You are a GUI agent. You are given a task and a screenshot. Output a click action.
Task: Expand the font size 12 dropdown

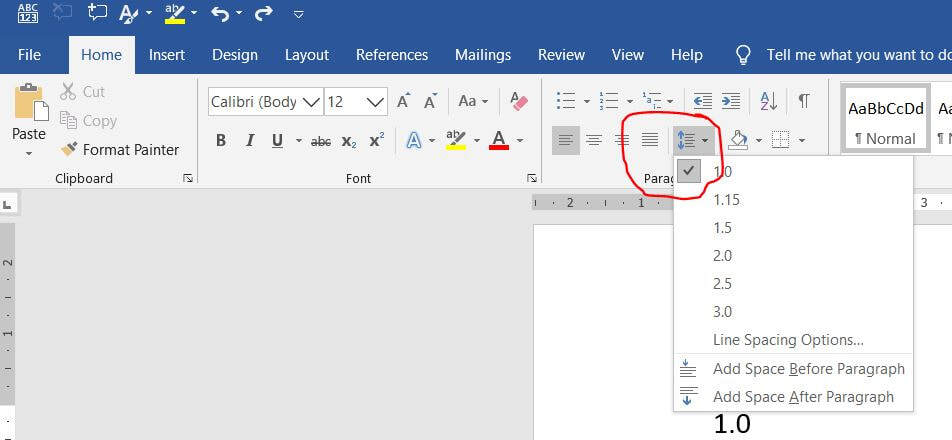pos(375,102)
